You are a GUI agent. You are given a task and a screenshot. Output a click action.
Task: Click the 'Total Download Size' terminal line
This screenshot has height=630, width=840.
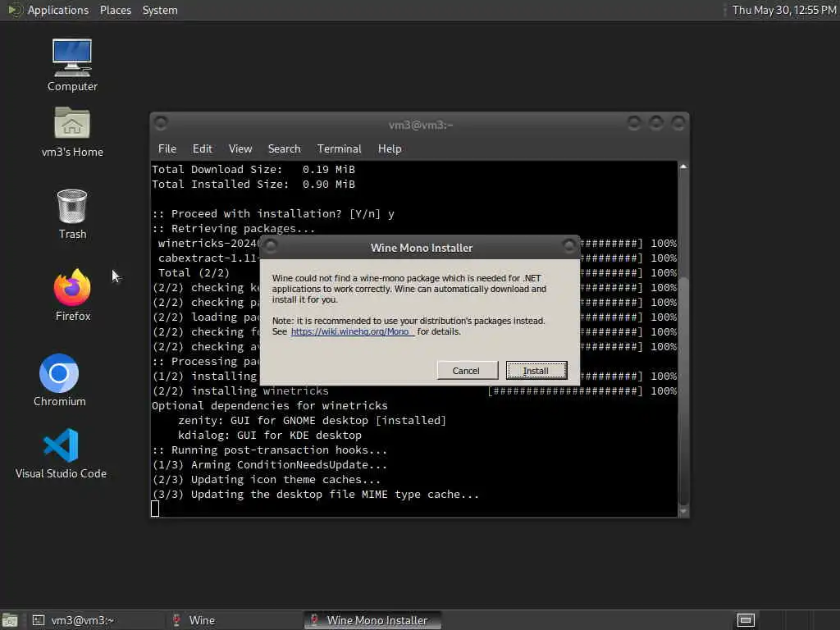[x=253, y=169]
